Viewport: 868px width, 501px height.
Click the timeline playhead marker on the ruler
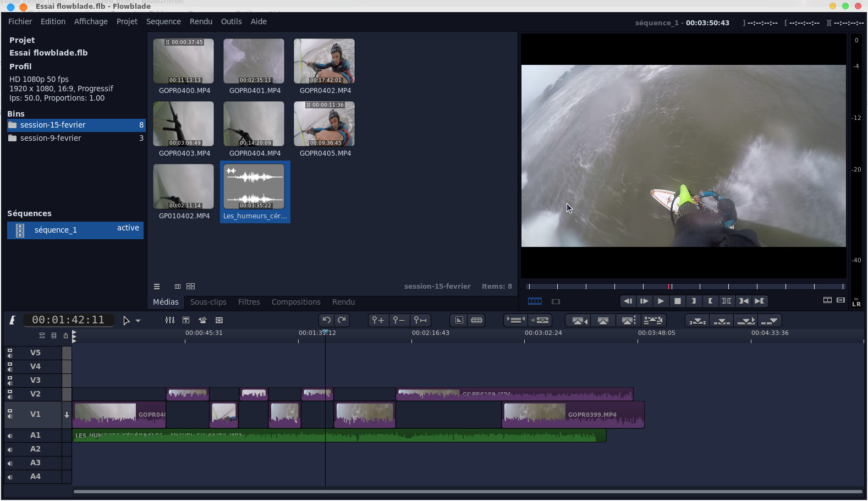325,332
